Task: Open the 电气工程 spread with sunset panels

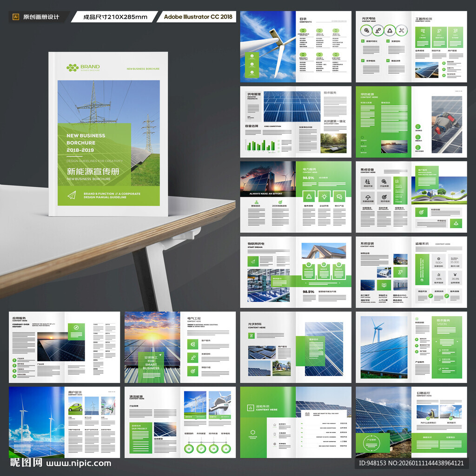Action: (x=180, y=347)
